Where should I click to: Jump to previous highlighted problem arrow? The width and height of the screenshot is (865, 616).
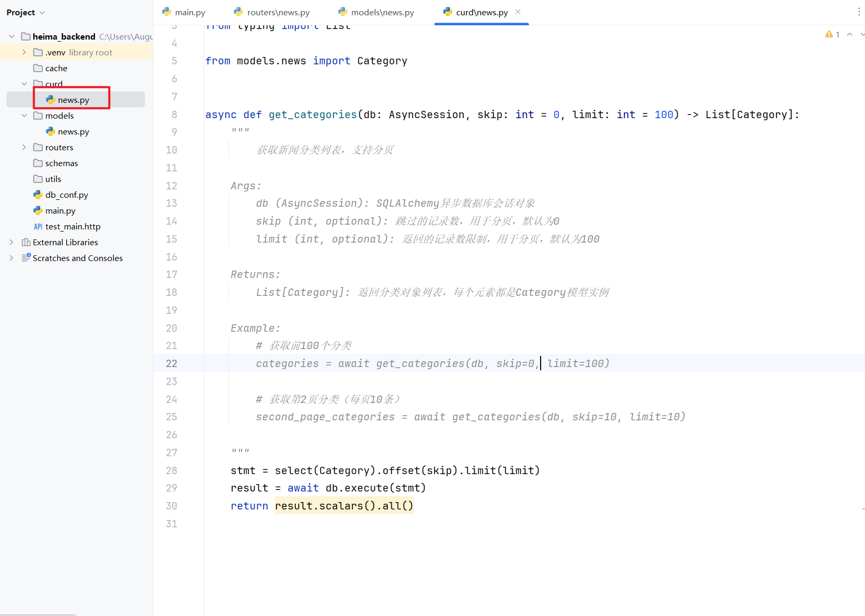(x=850, y=34)
